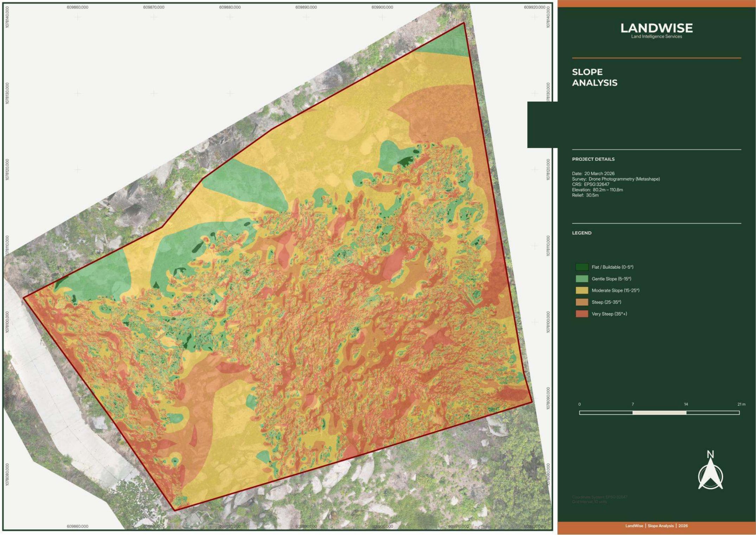Click the north arrow compass icon
Image resolution: width=756 pixels, height=535 pixels.
pyautogui.click(x=710, y=470)
